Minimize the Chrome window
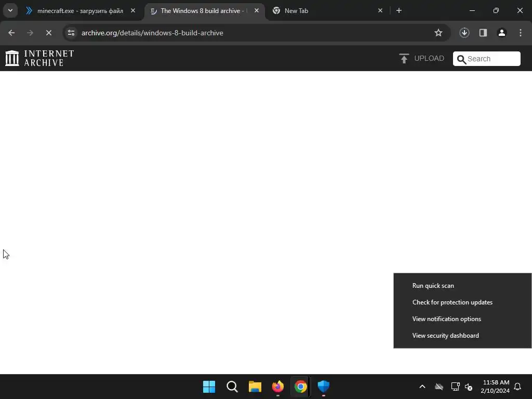 click(472, 10)
